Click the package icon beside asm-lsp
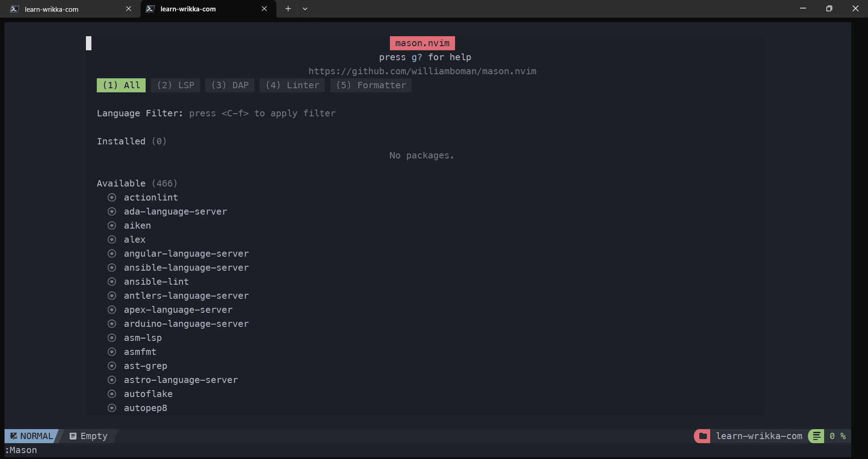This screenshot has width=868, height=459. tap(112, 338)
